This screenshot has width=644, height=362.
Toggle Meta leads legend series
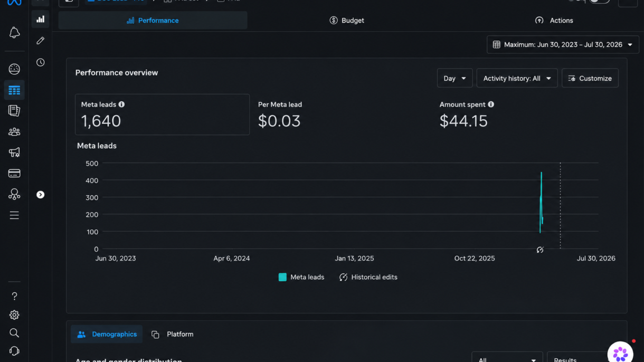(x=301, y=277)
